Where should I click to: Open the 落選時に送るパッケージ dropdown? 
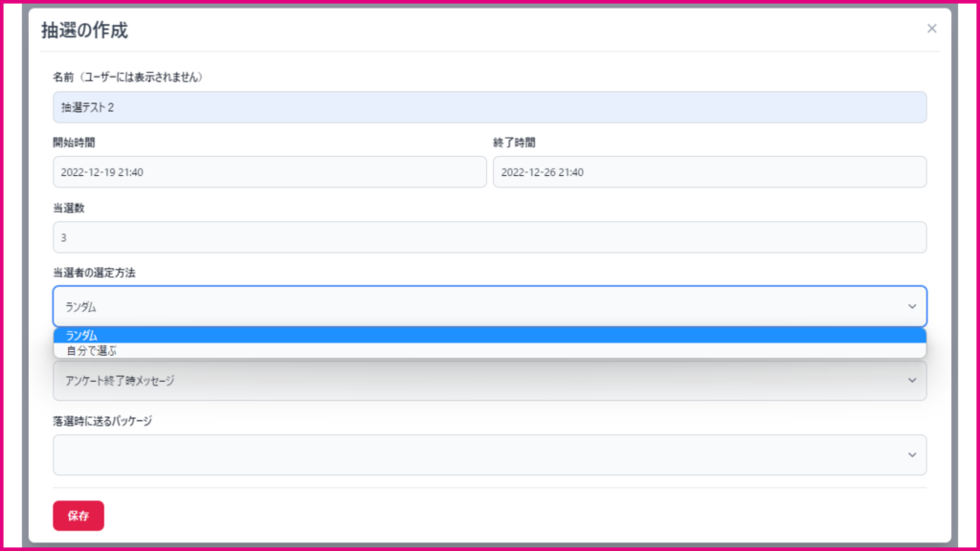pos(489,454)
